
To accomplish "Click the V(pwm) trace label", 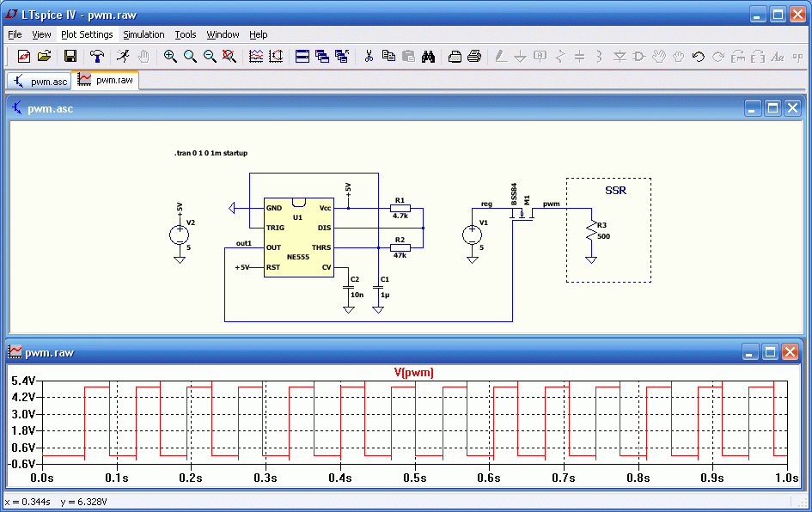I will (414, 372).
